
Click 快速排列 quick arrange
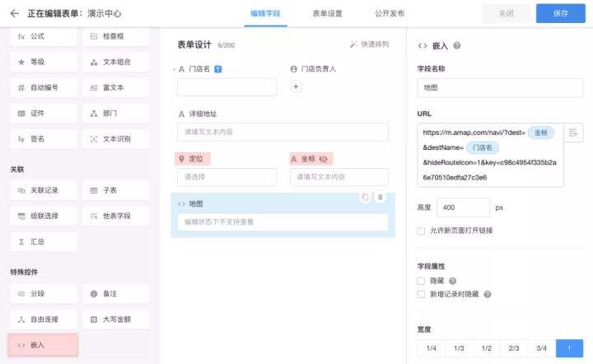pos(370,44)
